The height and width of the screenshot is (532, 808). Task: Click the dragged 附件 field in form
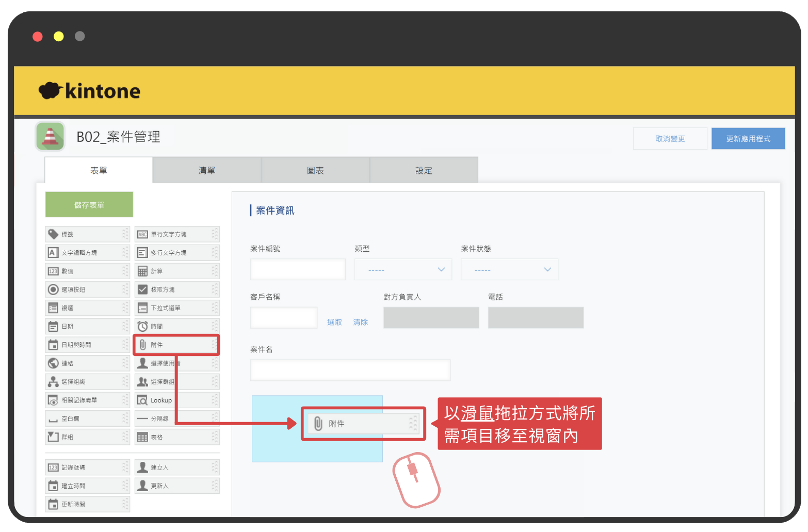[x=363, y=424]
